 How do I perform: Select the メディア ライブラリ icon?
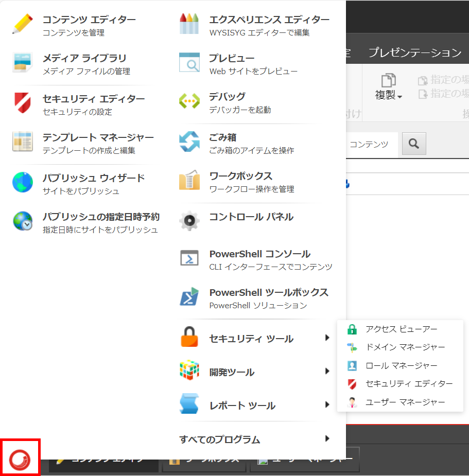pos(22,62)
